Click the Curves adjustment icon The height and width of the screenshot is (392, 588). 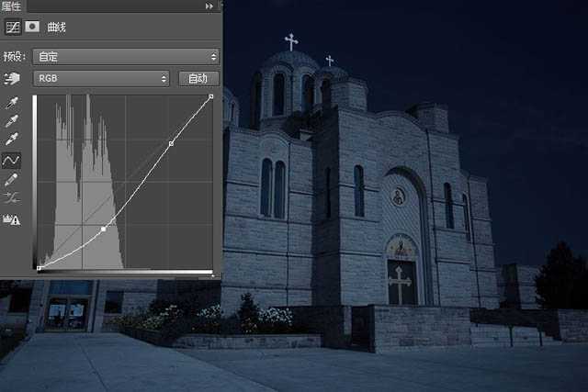click(x=13, y=27)
